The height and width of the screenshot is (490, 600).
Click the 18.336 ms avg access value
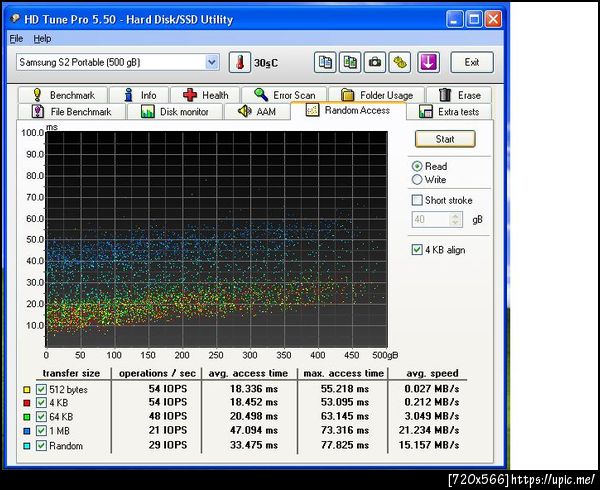[254, 389]
